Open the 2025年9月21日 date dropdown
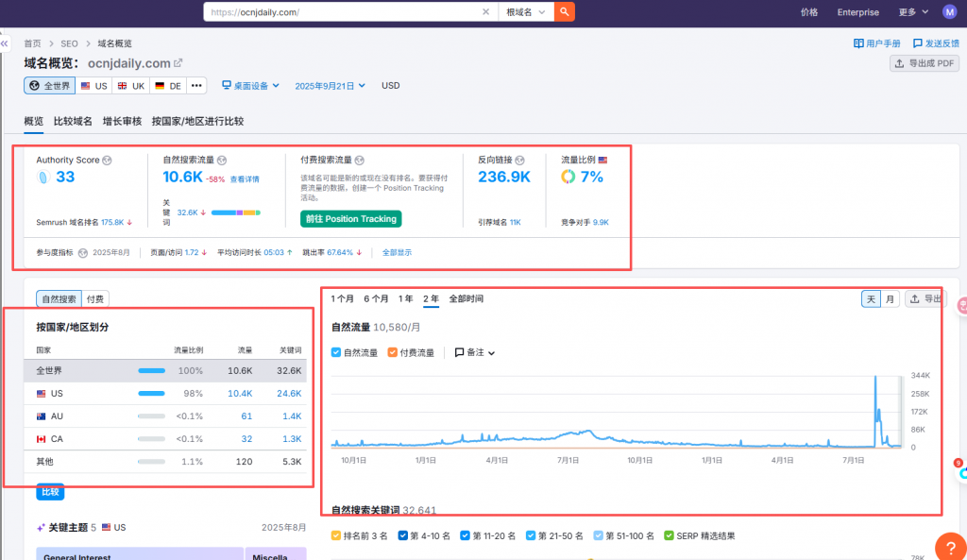Screen dimensions: 967x560 click(330, 86)
